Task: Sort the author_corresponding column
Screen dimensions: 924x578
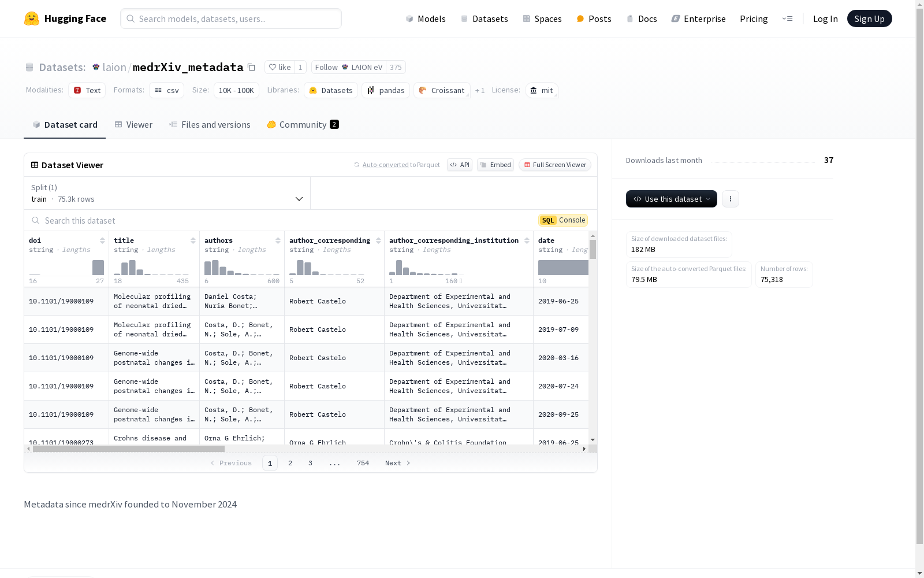Action: [x=378, y=240]
